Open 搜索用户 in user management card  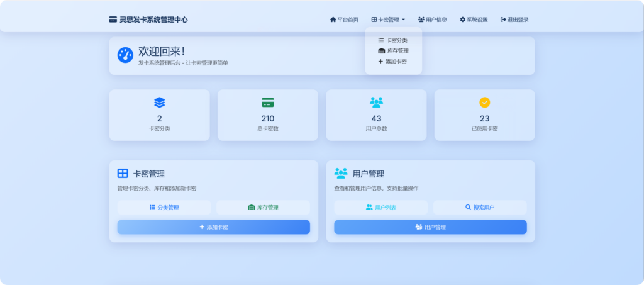coord(480,207)
